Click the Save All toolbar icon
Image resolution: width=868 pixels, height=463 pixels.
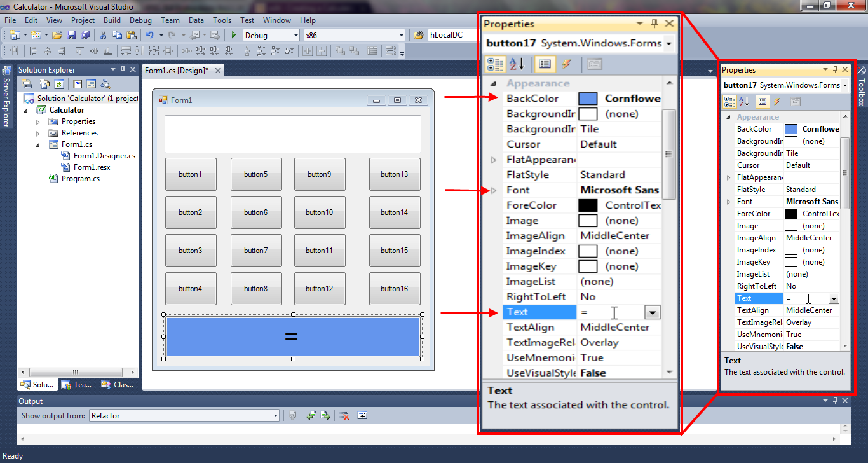(85, 35)
